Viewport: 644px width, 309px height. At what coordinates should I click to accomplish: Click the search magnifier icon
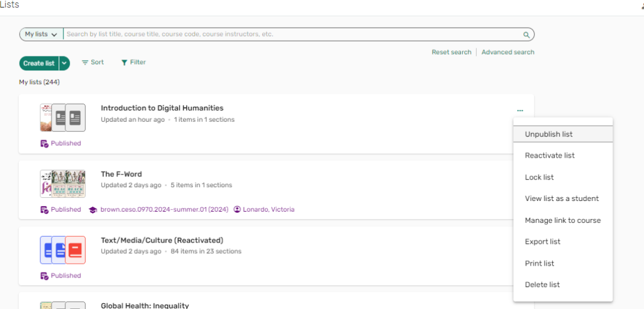pyautogui.click(x=526, y=35)
